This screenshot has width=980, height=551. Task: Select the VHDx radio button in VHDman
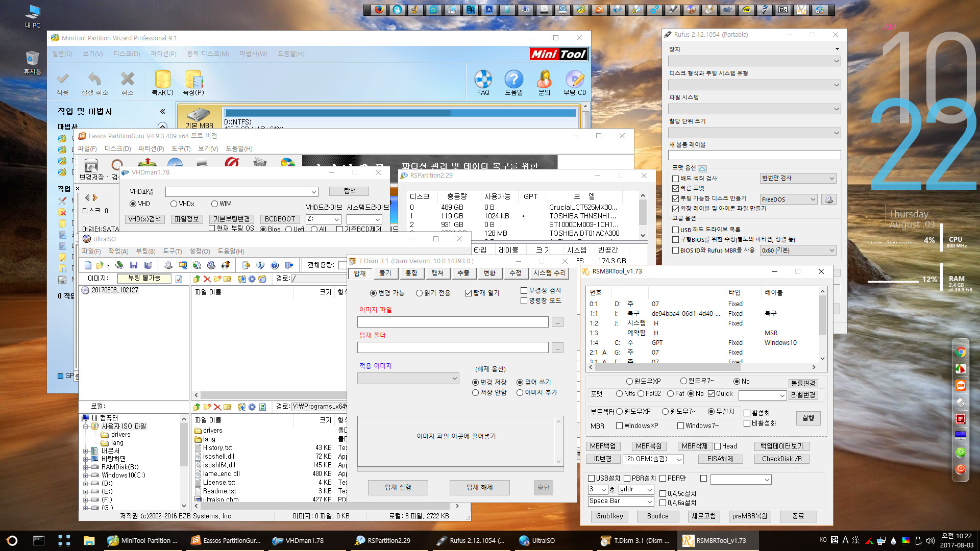click(174, 204)
